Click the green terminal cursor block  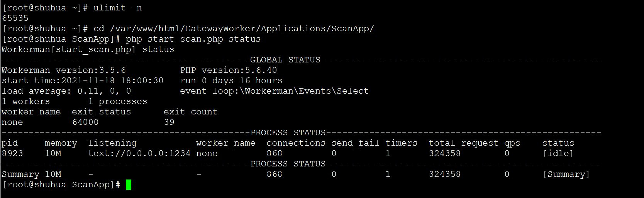[129, 185]
